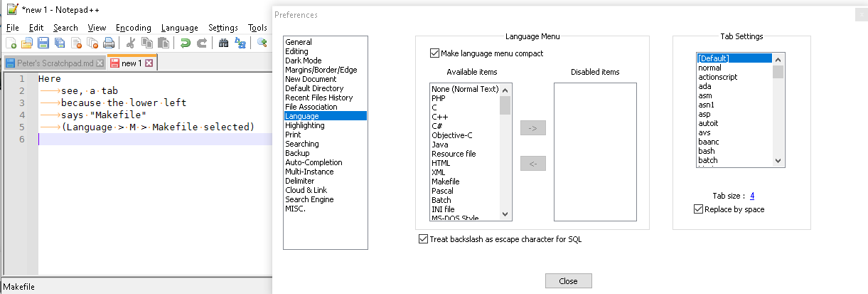Select Margins/Border/Edge category

[325, 70]
